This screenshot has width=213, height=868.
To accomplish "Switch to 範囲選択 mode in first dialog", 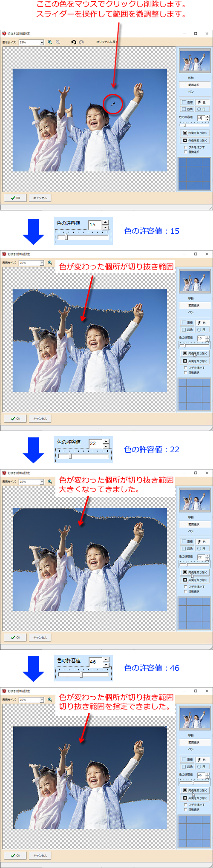I will 194,85.
